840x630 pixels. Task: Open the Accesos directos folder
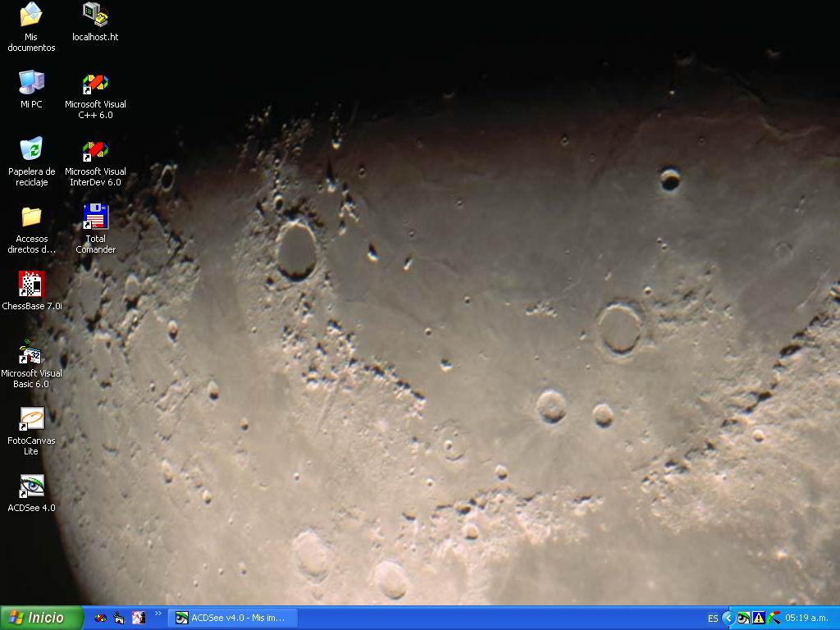(31, 217)
